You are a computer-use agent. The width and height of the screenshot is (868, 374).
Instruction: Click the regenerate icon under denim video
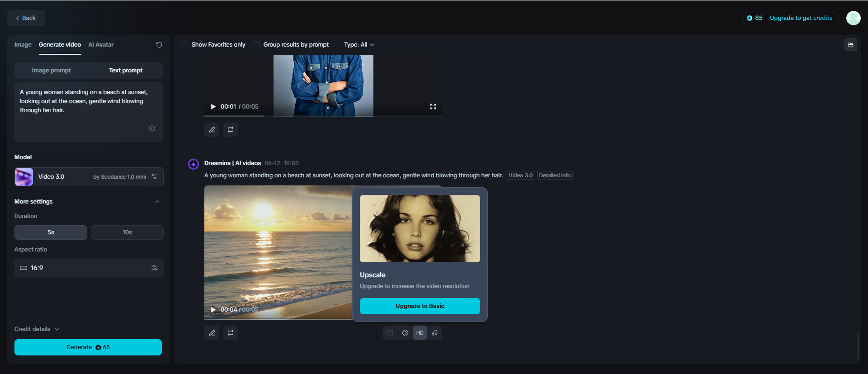(x=231, y=130)
